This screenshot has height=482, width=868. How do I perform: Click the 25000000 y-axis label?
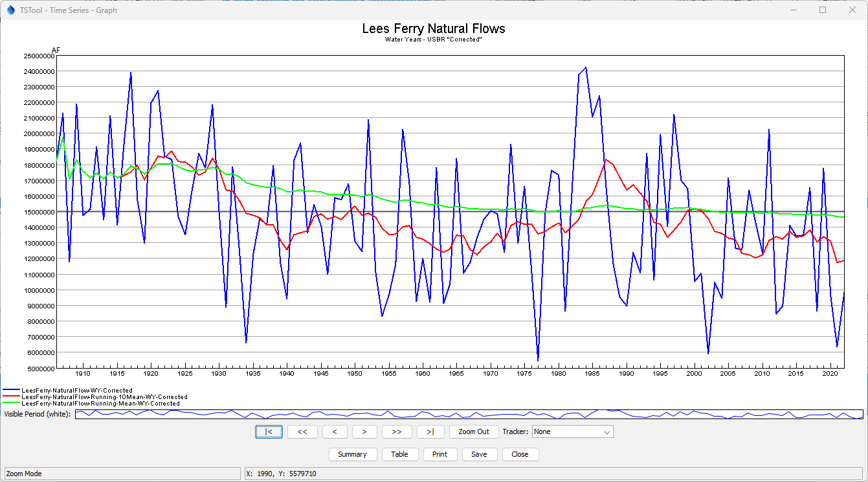coord(39,56)
